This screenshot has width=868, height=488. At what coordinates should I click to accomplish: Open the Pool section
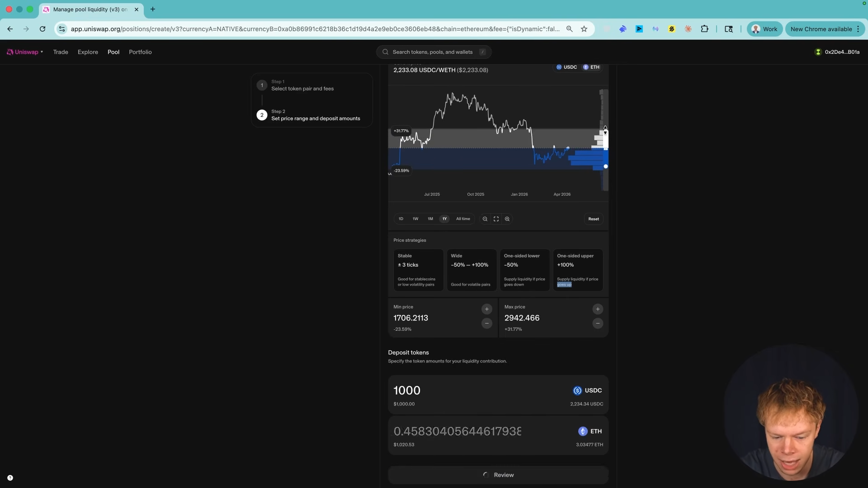point(113,52)
